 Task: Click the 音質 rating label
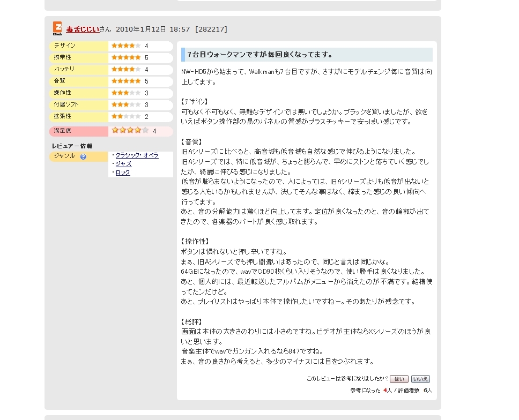pos(60,81)
